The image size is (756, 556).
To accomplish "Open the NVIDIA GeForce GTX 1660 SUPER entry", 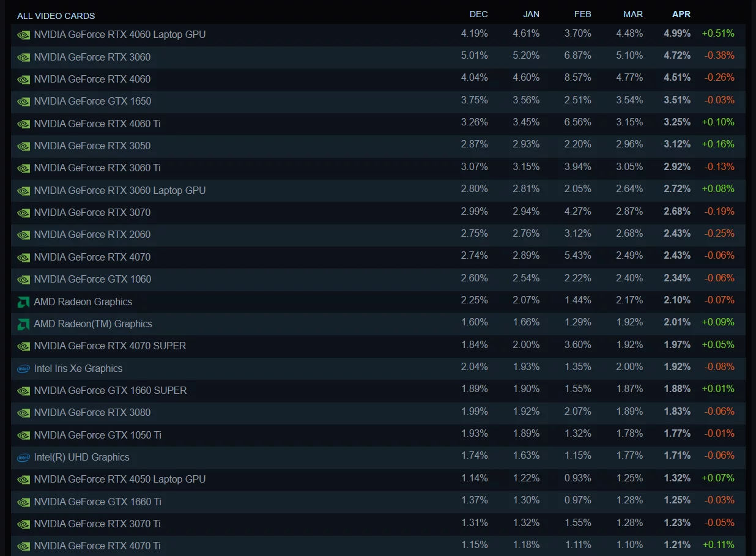I will (x=110, y=390).
